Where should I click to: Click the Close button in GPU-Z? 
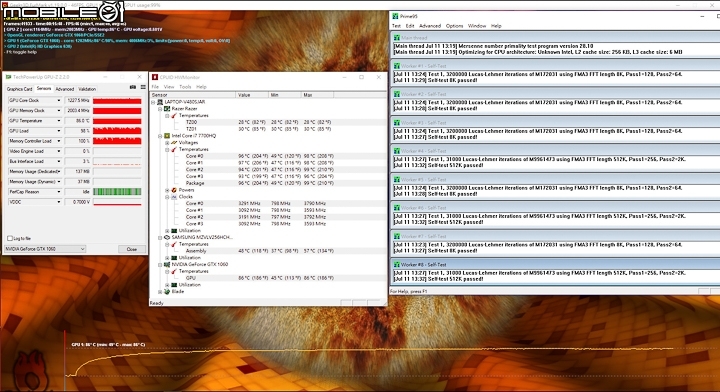[x=132, y=249]
